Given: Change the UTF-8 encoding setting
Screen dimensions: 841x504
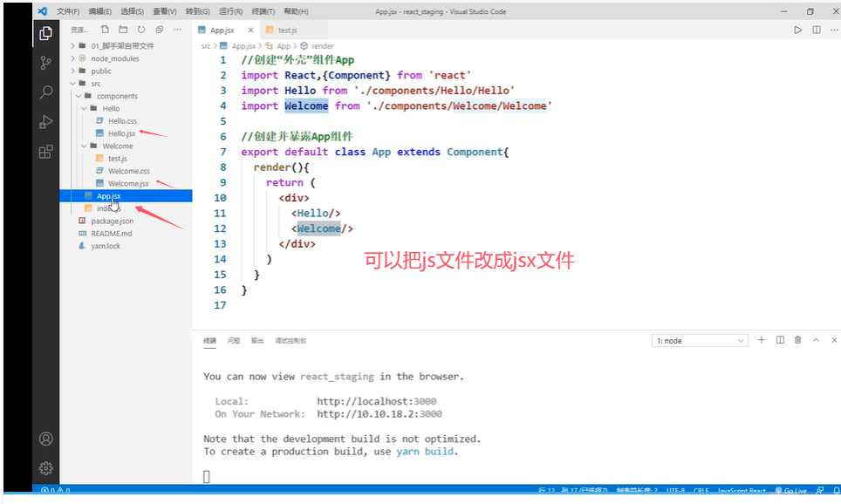Looking at the screenshot, I should [675, 490].
